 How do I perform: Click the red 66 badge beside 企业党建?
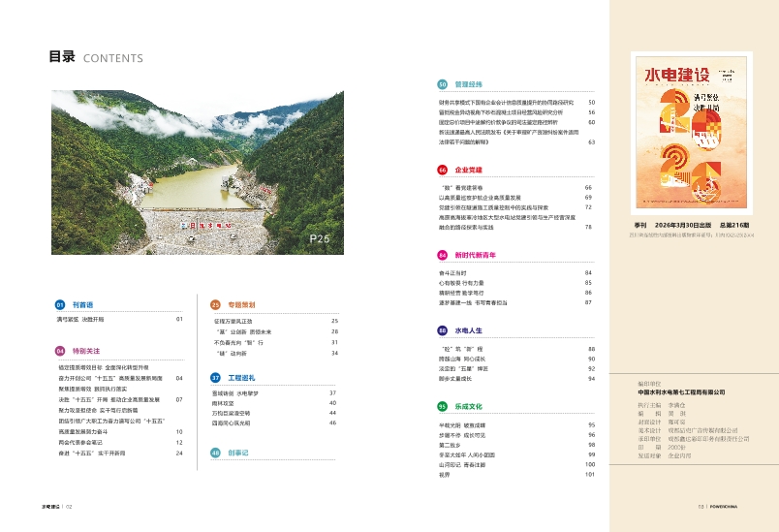(442, 170)
